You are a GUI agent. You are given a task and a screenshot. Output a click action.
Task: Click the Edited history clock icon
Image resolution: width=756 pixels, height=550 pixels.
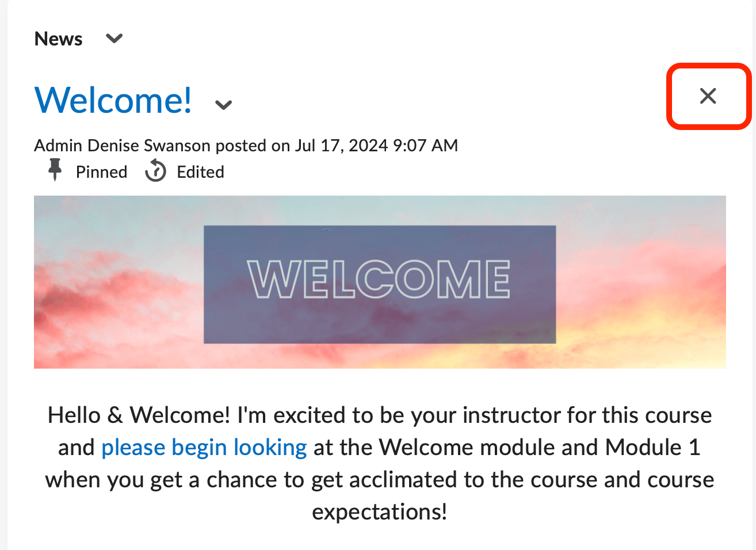pos(155,171)
